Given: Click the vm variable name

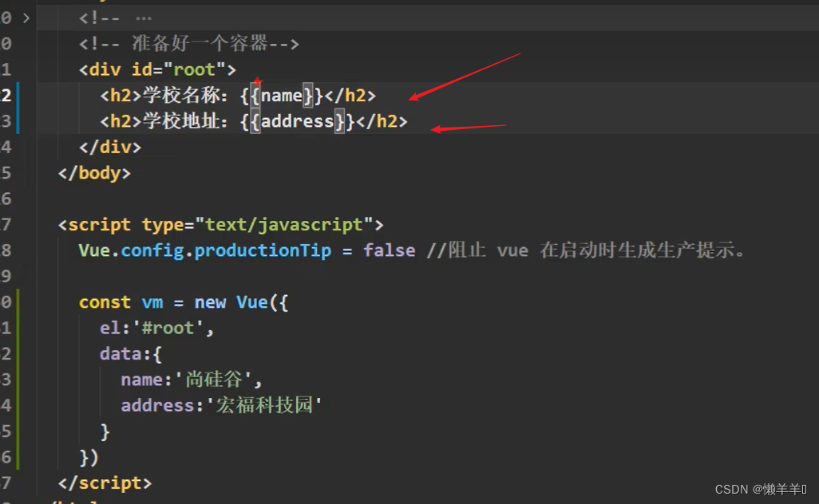Looking at the screenshot, I should tap(152, 302).
